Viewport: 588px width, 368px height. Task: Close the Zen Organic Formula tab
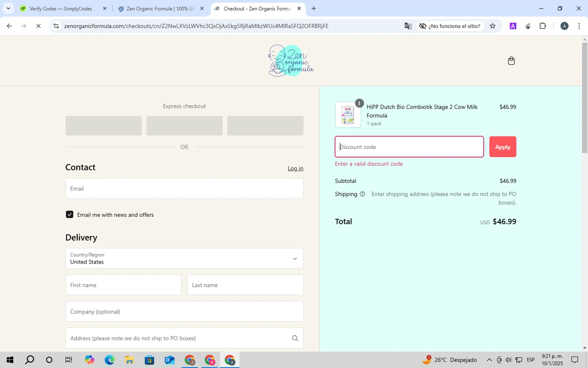[x=202, y=8]
